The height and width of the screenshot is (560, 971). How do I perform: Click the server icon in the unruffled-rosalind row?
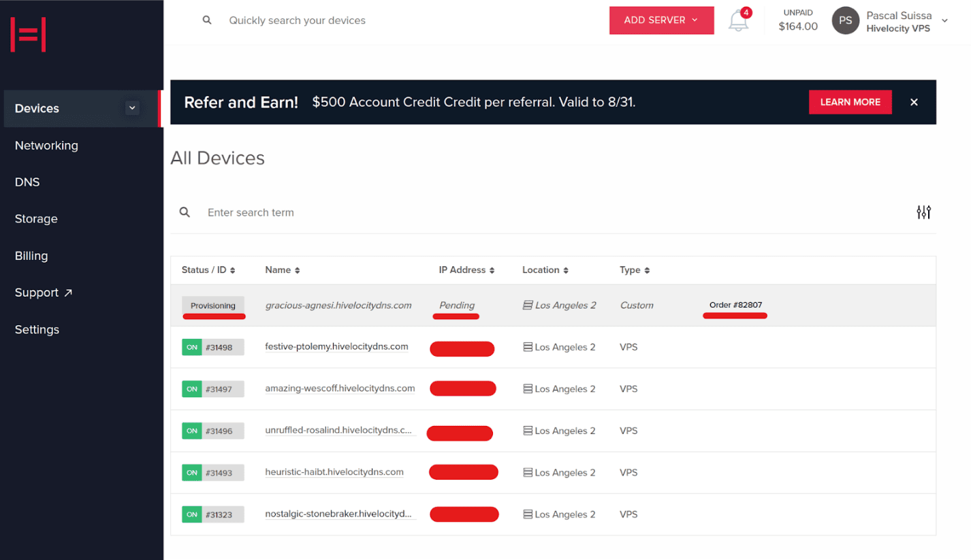click(527, 431)
